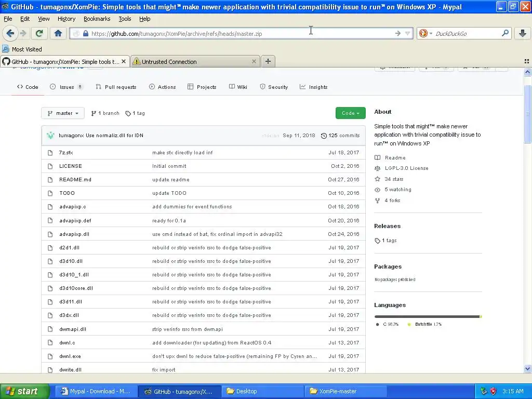The width and height of the screenshot is (532, 399).
Task: Open the d2d1.dll file
Action: coord(69,248)
